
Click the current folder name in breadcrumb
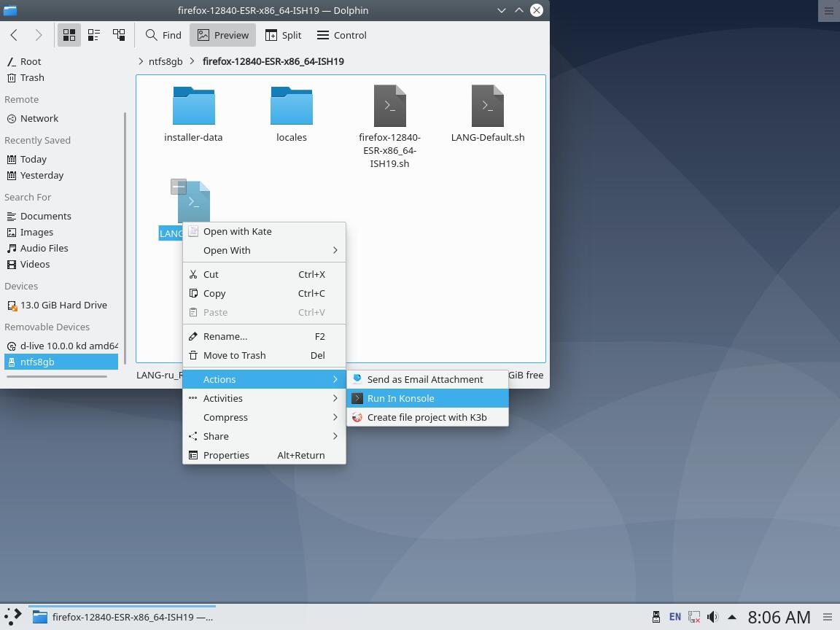[x=273, y=61]
